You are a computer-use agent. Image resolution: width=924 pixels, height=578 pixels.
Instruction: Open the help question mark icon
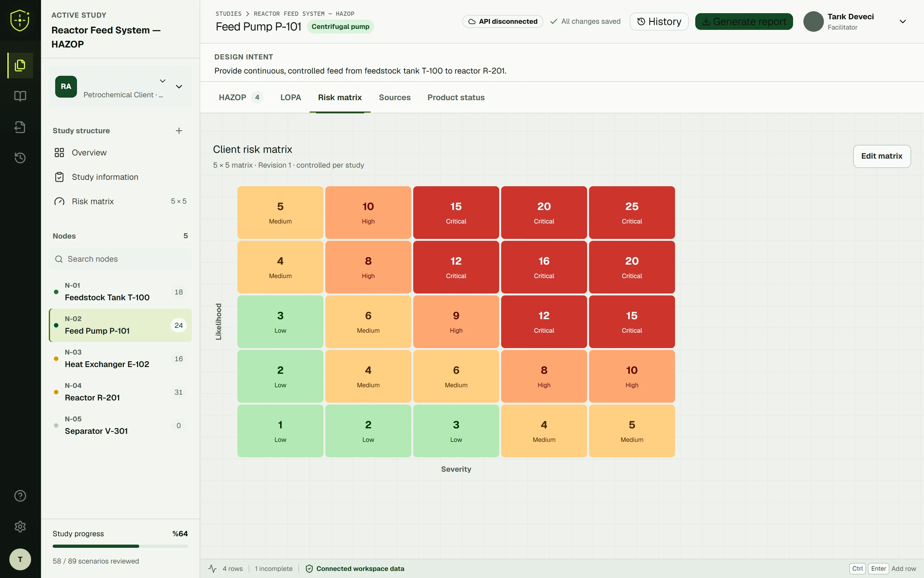[20, 496]
